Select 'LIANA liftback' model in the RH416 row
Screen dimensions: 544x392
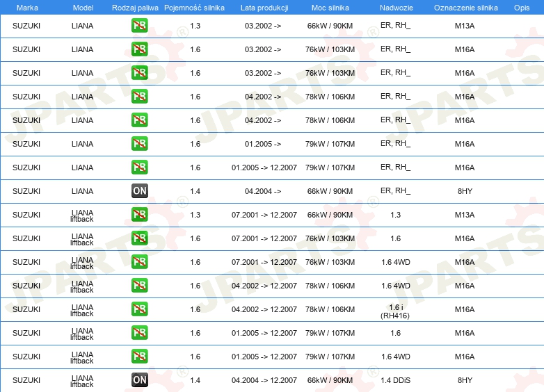point(82,310)
